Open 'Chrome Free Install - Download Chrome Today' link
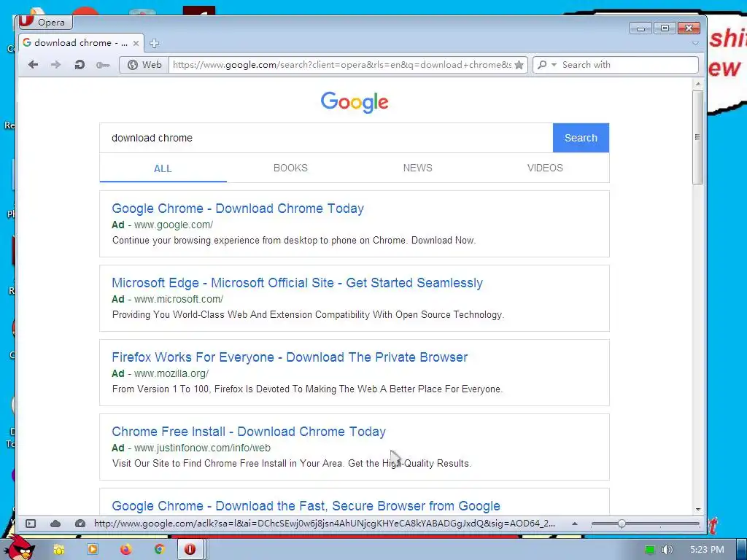Viewport: 747px width, 560px height. click(x=249, y=432)
